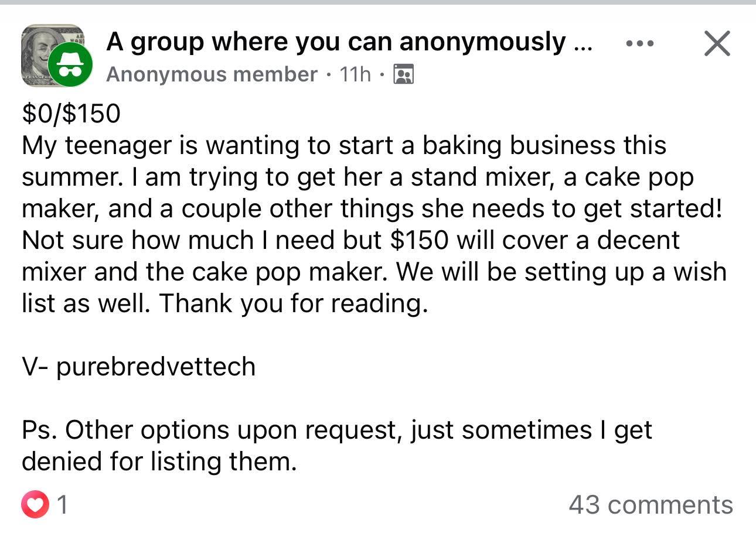Click the red heart reaction icon
Viewport: 756px width, 533px height.
[35, 504]
